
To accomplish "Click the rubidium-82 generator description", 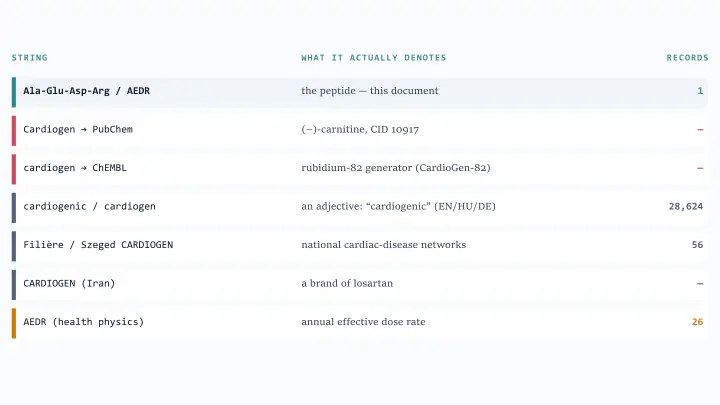I will pyautogui.click(x=396, y=168).
